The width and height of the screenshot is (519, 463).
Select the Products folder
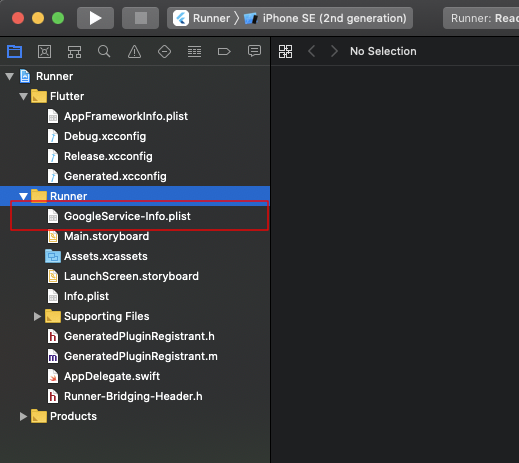[x=64, y=416]
